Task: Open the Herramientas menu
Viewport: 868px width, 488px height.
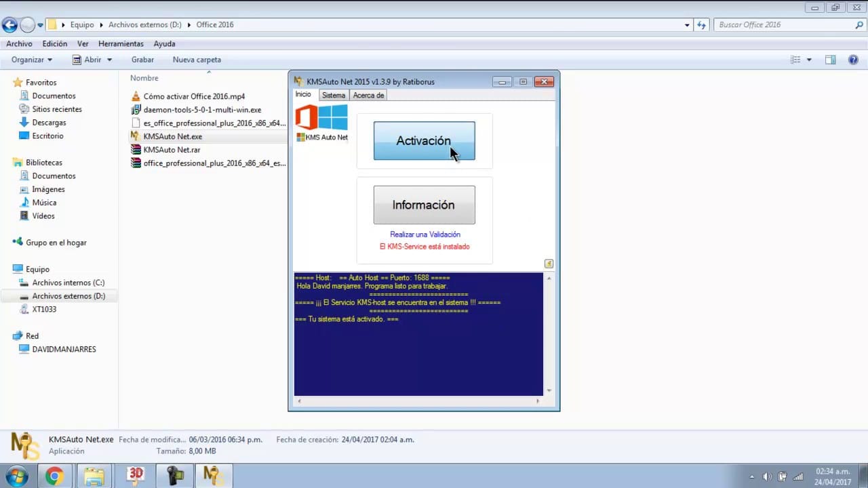Action: coord(121,43)
